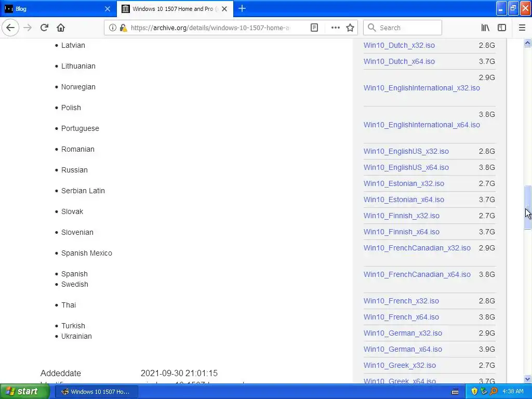Click the Lithuanian list item
The image size is (532, 399).
[78, 66]
